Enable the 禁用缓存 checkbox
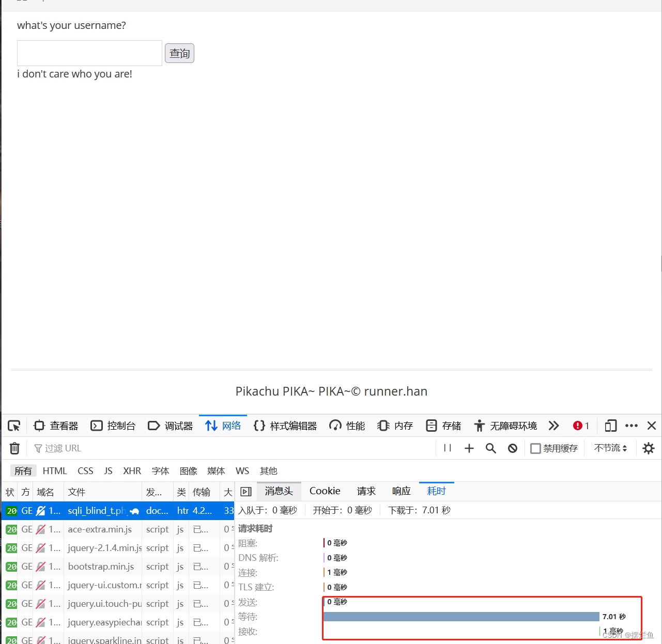Viewport: 662px width, 644px height. [535, 448]
